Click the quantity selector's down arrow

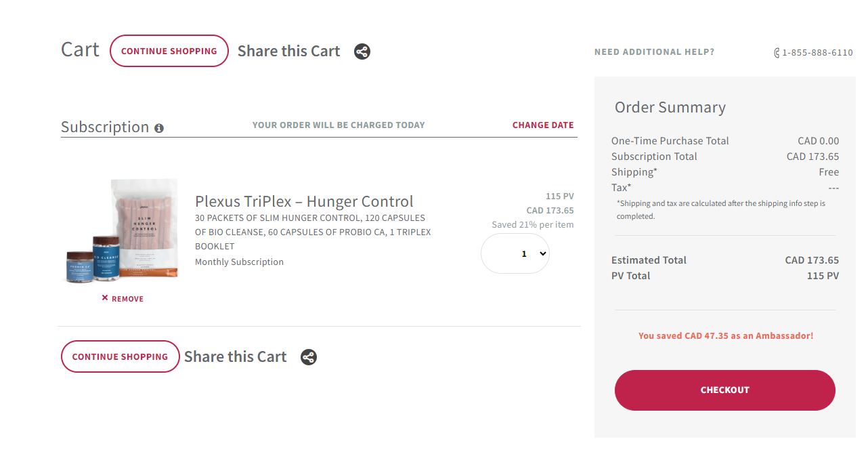pos(542,253)
